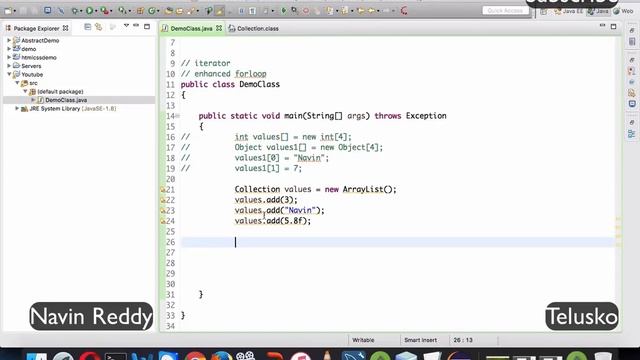Click the New Java Package icon
This screenshot has width=640, height=360.
pyautogui.click(x=140, y=11)
